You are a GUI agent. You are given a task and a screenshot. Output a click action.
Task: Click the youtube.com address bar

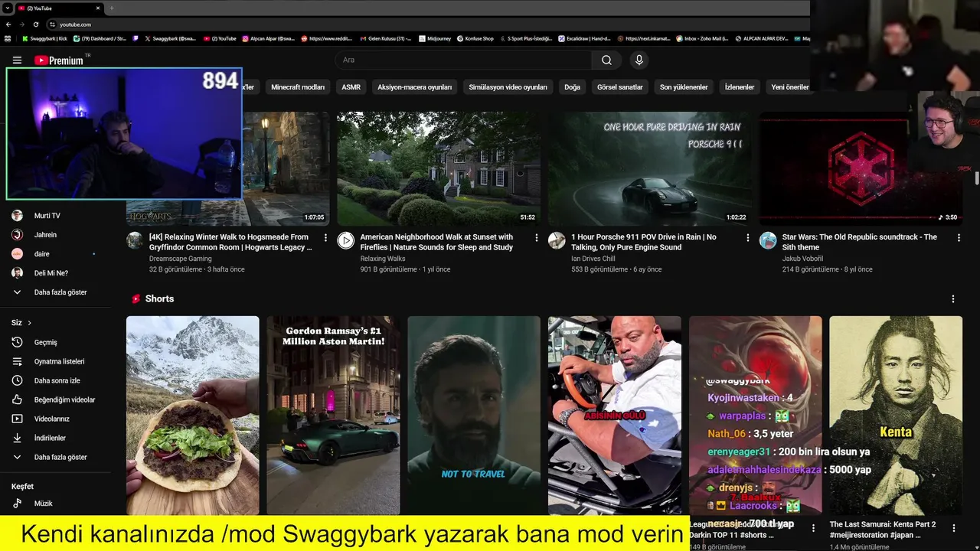click(x=429, y=24)
